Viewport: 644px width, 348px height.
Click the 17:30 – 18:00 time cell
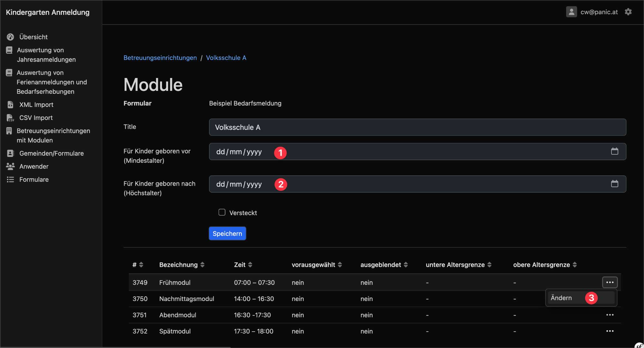click(x=254, y=331)
